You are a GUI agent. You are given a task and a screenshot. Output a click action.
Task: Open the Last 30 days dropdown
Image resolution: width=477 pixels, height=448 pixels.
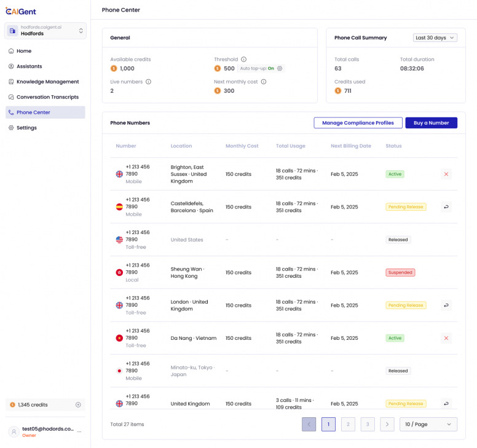point(435,37)
